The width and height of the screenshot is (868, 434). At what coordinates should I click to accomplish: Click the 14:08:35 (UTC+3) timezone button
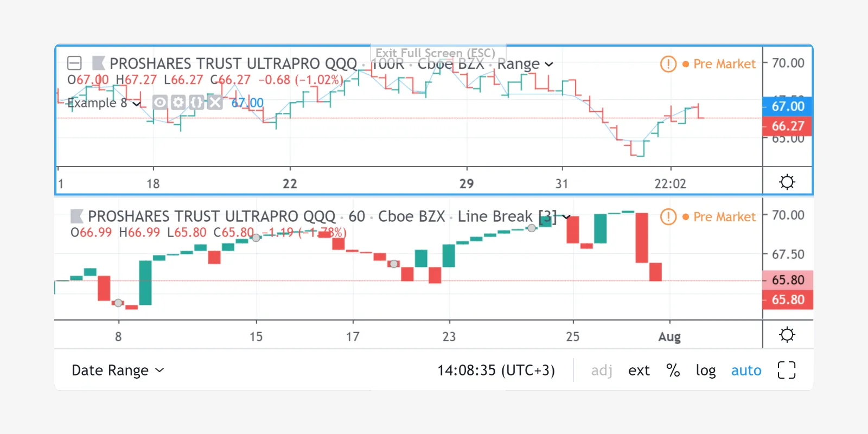pyautogui.click(x=496, y=370)
